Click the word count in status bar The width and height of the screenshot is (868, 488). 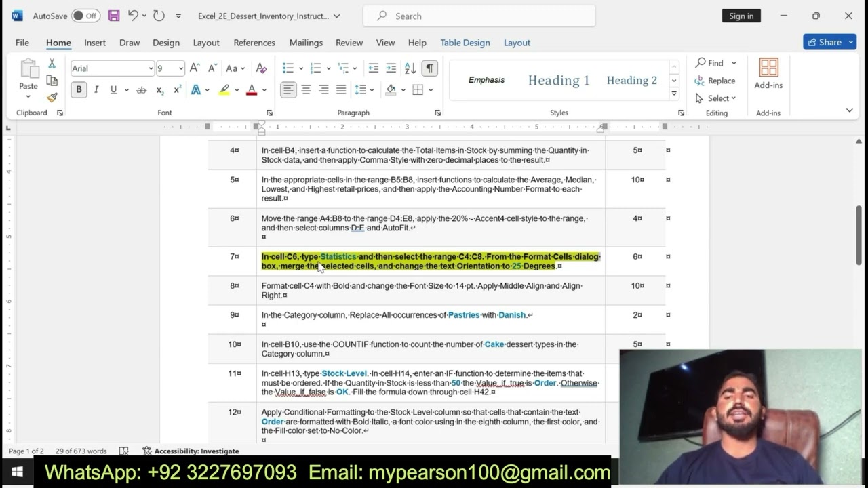pos(81,451)
